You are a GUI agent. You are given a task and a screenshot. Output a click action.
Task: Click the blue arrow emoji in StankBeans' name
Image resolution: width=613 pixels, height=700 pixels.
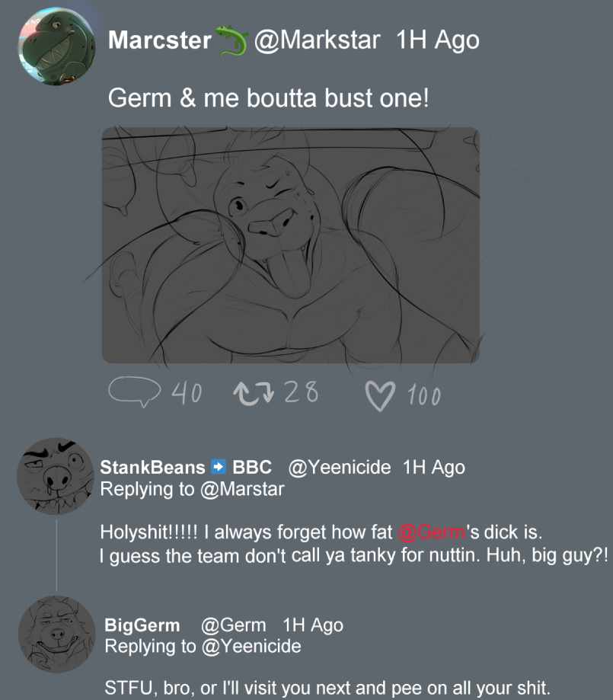(219, 467)
